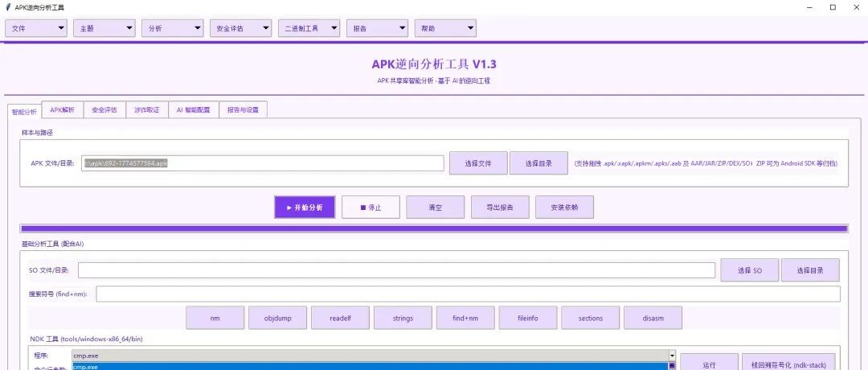Switch to the 安全评估 tab
The image size is (868, 370).
[104, 109]
